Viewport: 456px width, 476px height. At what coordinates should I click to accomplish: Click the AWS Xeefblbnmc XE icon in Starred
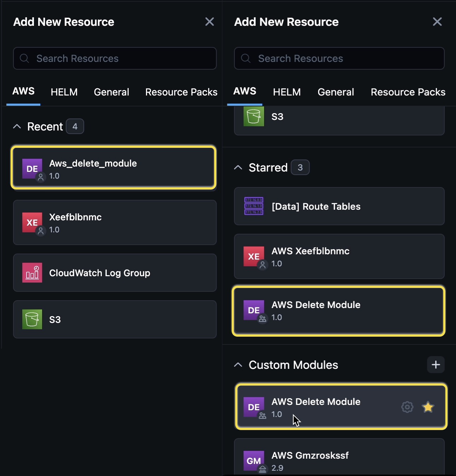coord(254,256)
